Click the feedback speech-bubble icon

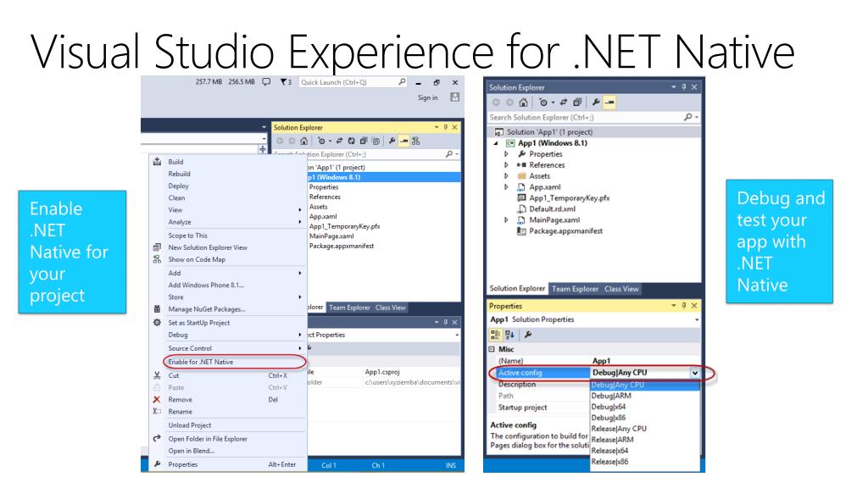pyautogui.click(x=266, y=82)
